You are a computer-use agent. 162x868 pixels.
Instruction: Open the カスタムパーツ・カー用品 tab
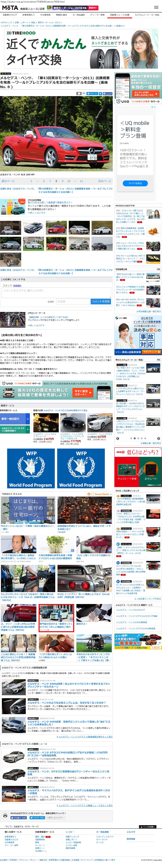147,15
